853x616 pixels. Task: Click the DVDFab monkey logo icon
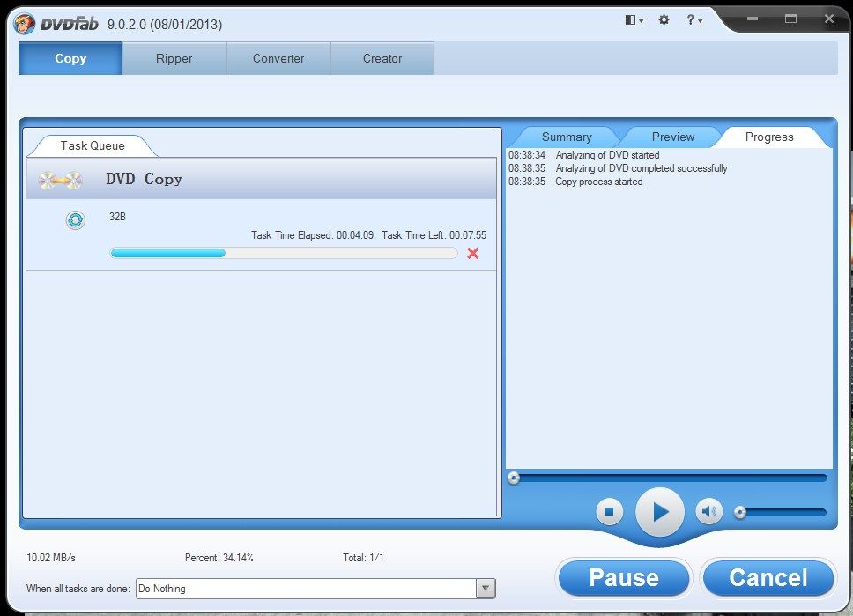tap(25, 24)
